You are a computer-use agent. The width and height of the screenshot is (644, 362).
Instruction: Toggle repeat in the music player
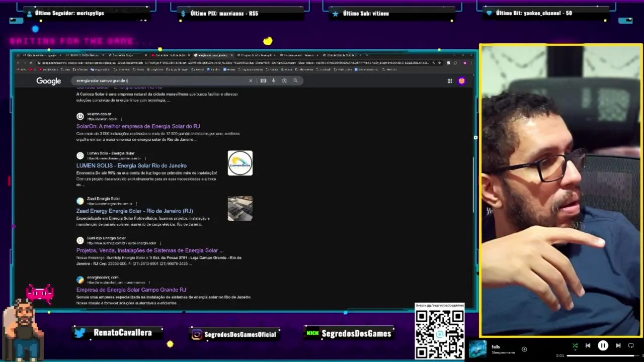pos(631,345)
